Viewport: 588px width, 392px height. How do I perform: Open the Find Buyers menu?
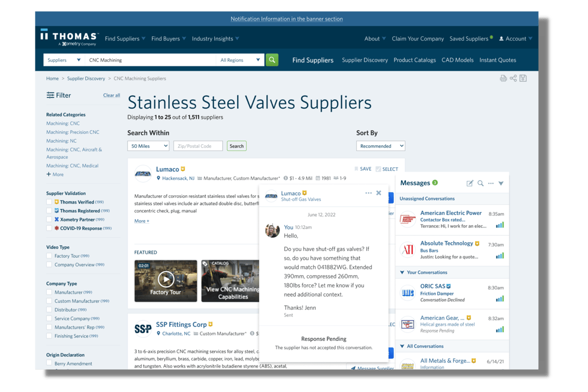tap(169, 39)
